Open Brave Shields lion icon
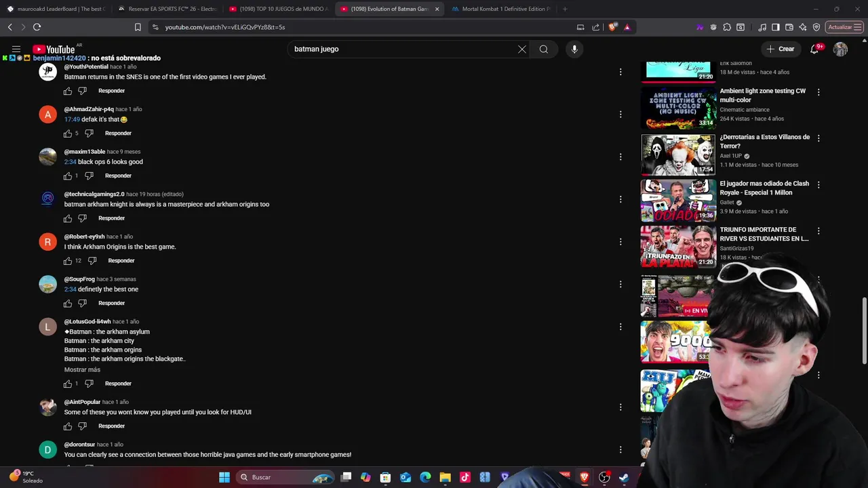This screenshot has width=868, height=488. 613,27
